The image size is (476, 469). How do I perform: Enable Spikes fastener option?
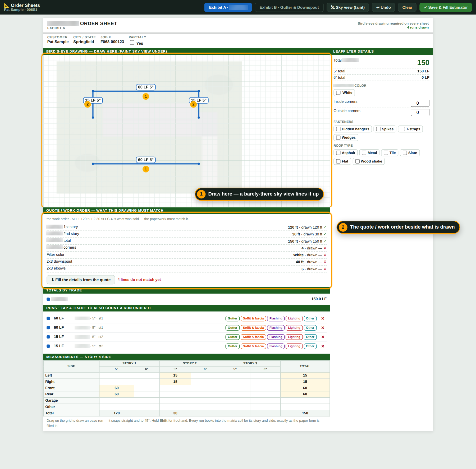point(378,129)
